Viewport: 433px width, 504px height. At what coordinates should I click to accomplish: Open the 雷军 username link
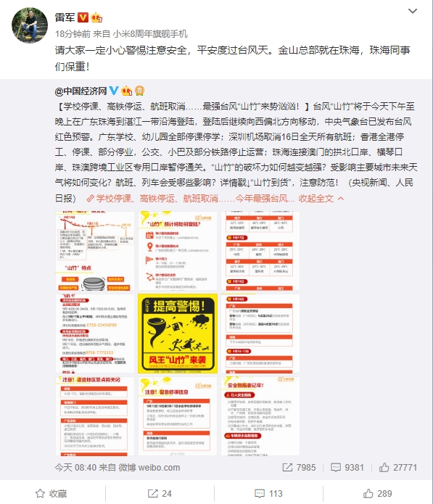[65, 17]
